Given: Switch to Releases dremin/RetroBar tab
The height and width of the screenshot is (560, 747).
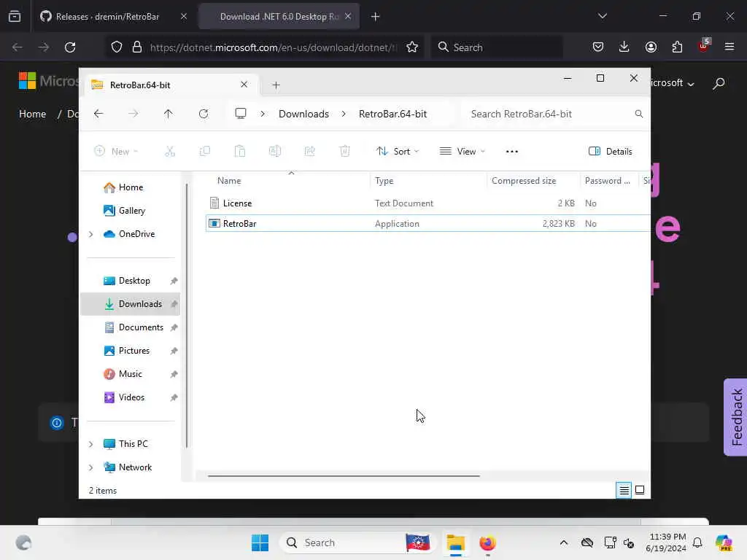Looking at the screenshot, I should coord(113,17).
